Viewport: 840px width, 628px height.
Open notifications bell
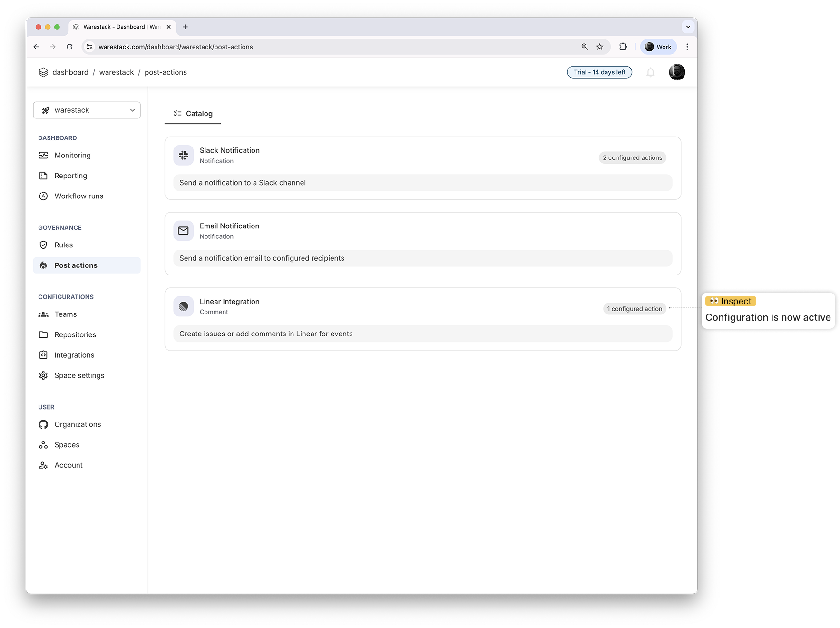tap(650, 72)
